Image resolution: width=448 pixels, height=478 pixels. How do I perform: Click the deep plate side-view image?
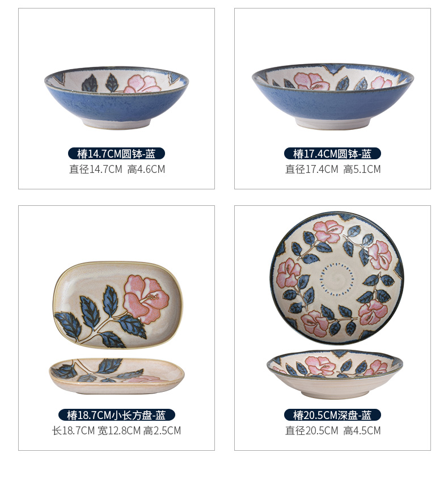click(x=335, y=374)
